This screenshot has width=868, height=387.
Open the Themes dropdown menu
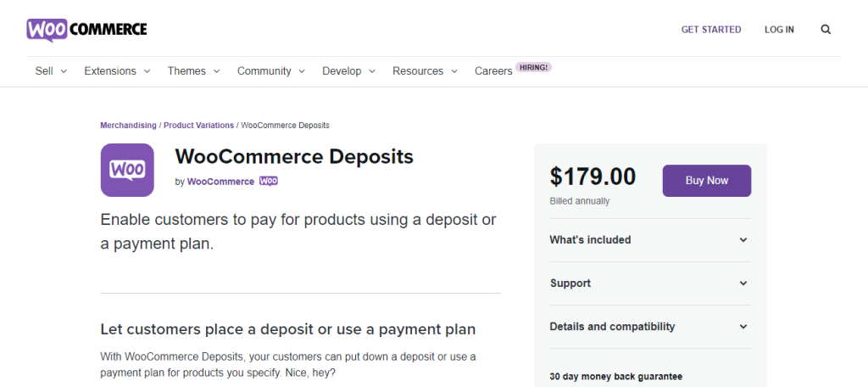point(193,71)
